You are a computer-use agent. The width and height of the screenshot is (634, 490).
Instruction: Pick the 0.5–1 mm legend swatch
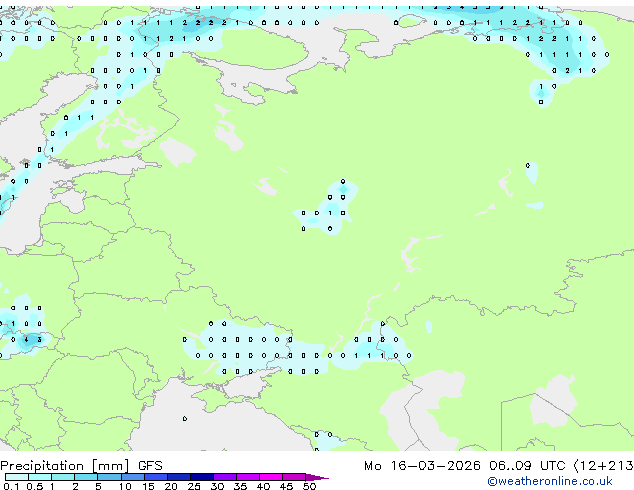coord(40,477)
